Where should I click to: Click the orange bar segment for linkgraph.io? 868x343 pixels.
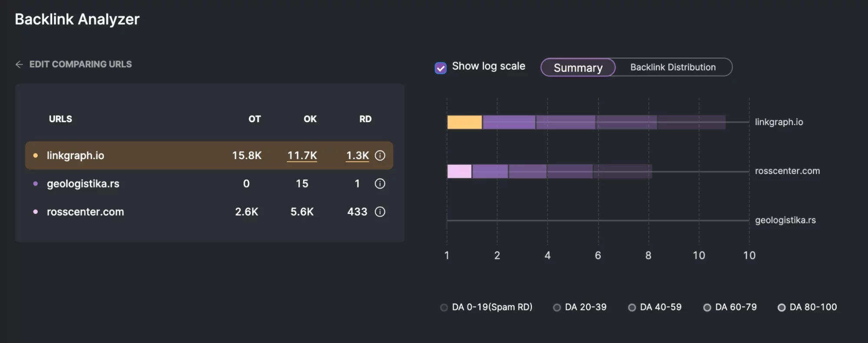[x=465, y=122]
